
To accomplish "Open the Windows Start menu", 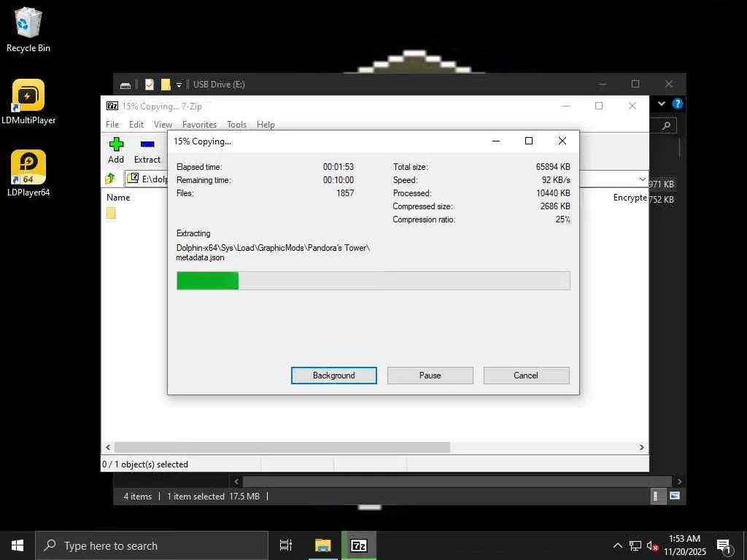I will (18, 545).
